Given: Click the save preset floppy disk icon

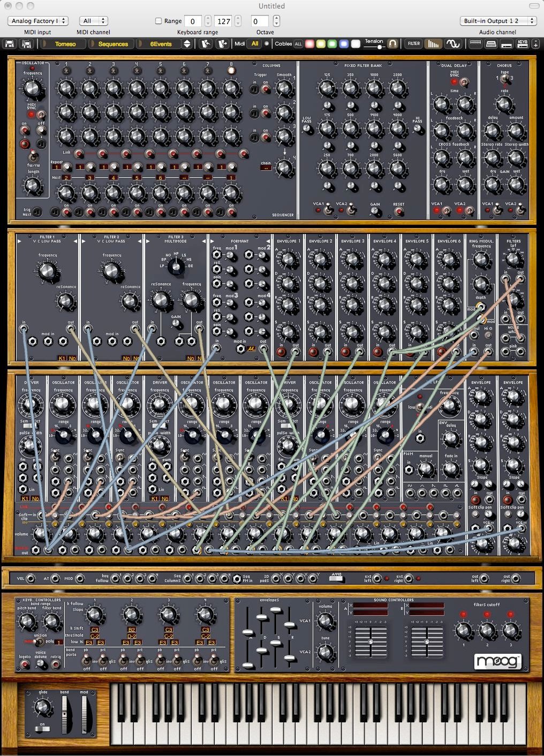Looking at the screenshot, I should pyautogui.click(x=9, y=44).
